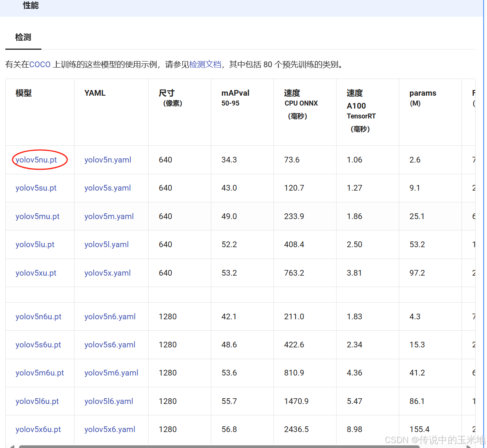The width and height of the screenshot is (487, 448).
Task: Download yolov5x6u.pt model
Action: point(38,429)
